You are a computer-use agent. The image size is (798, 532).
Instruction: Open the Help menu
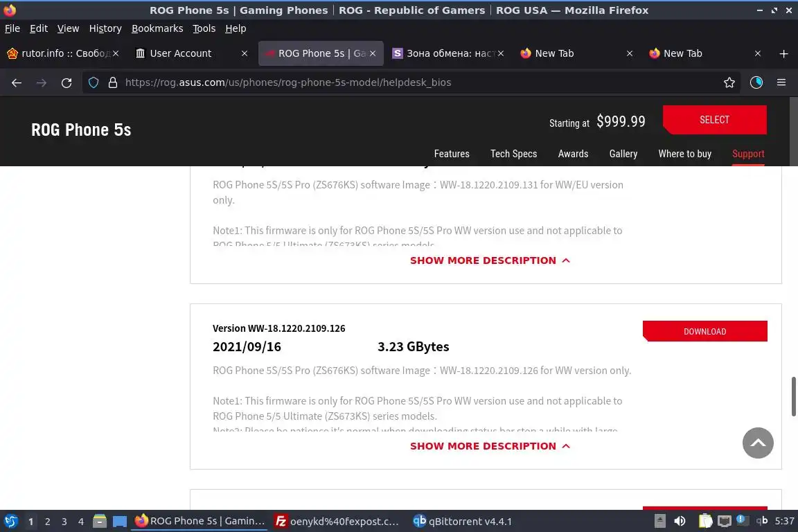coord(236,28)
